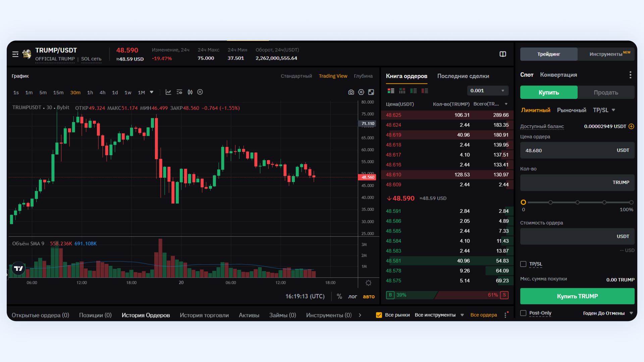Image resolution: width=644 pixels, height=362 pixels.
Task: Open chart settings hexagon icon
Action: click(361, 92)
